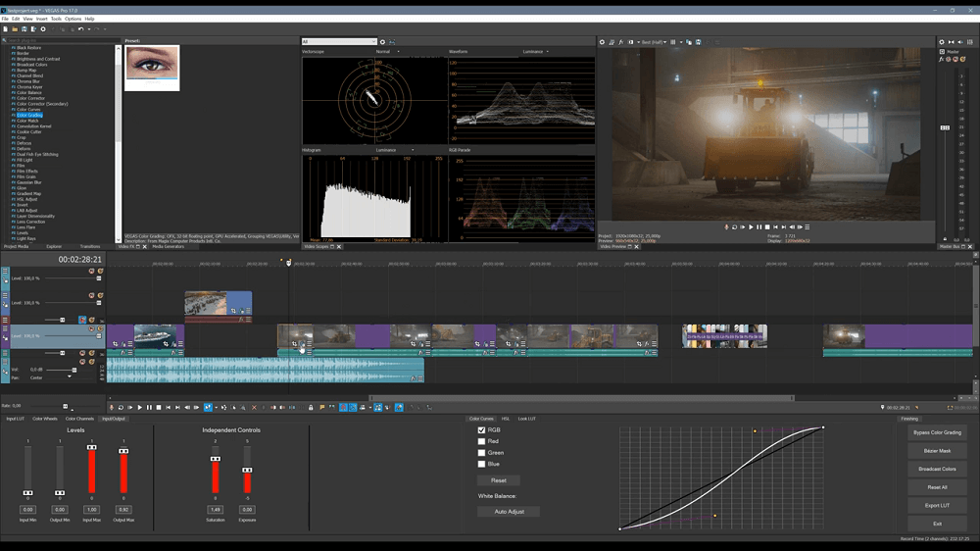Click the Output Max levels slider handle
Image resolution: width=980 pixels, height=551 pixels.
tap(123, 451)
